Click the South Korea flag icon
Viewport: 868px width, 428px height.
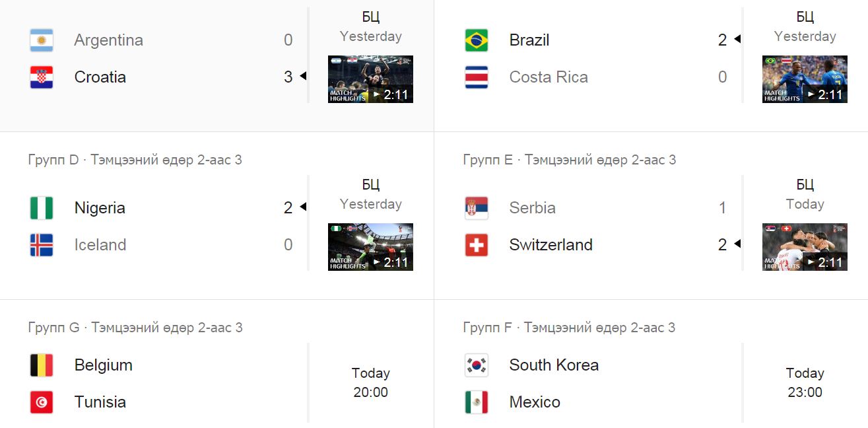coord(477,365)
